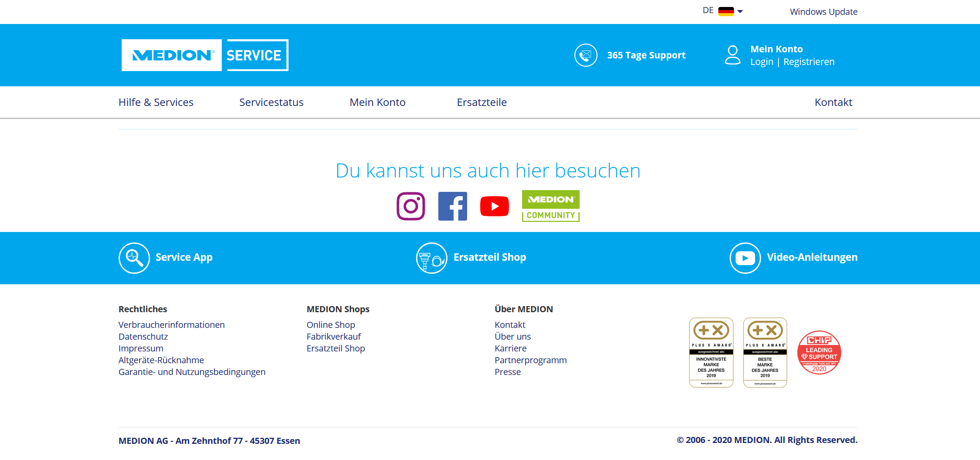Viewport: 980px width, 460px height.
Task: Click the Service App magnifier icon
Action: 134,258
